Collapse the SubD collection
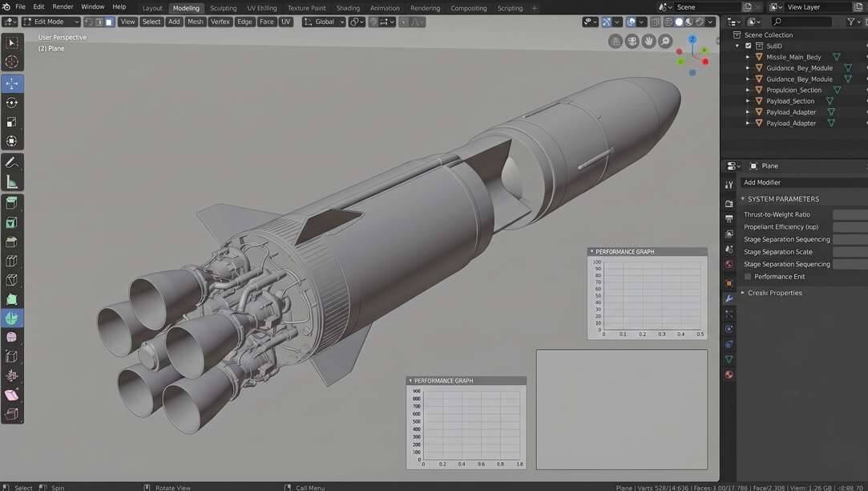This screenshot has width=868, height=491. click(x=737, y=46)
